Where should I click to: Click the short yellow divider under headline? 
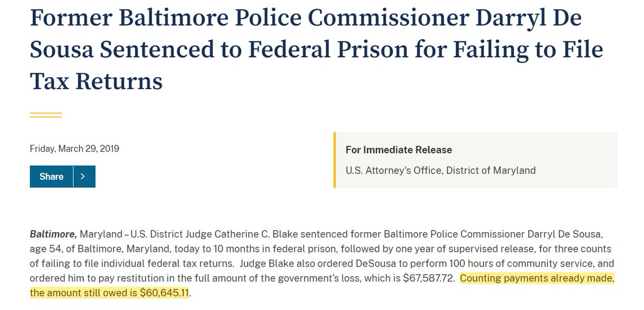46,115
